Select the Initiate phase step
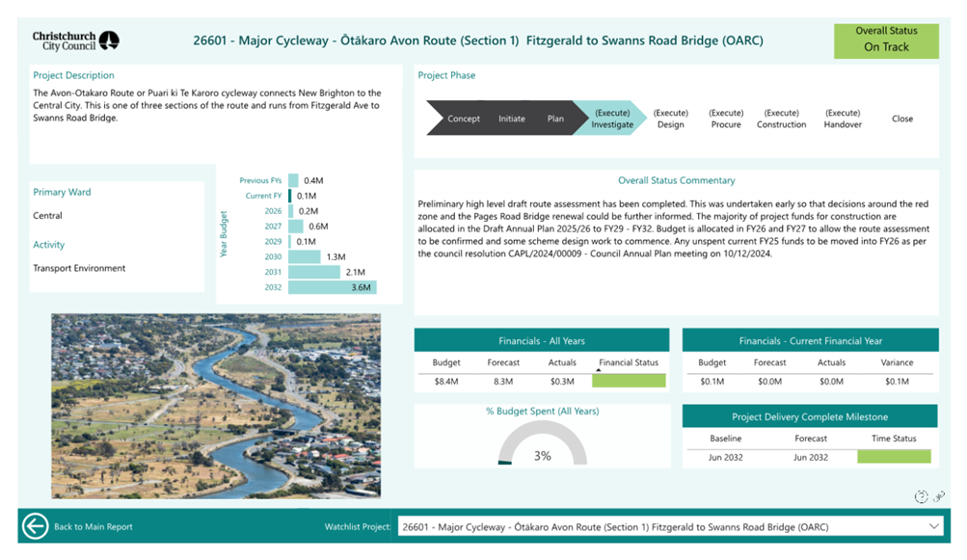 pyautogui.click(x=512, y=119)
